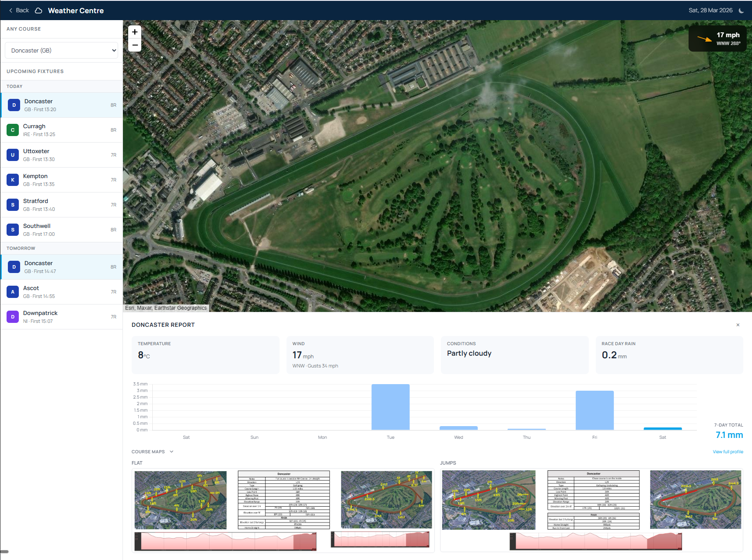The image size is (752, 560).
Task: Toggle dark mode moon icon
Action: (741, 10)
